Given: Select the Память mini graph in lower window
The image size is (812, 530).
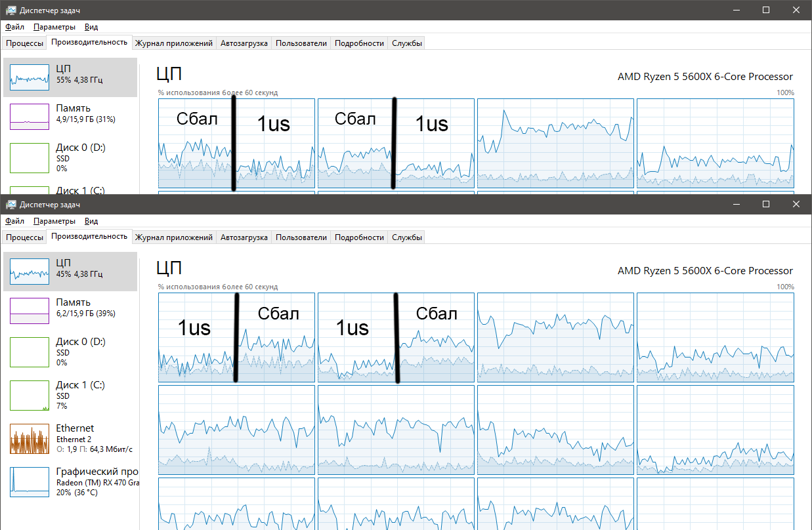Looking at the screenshot, I should (30, 311).
